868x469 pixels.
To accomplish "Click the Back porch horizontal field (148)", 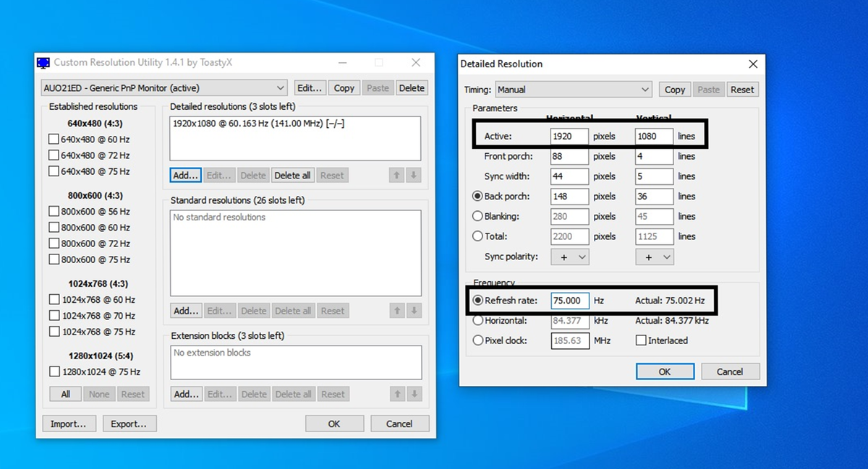I will [x=570, y=196].
